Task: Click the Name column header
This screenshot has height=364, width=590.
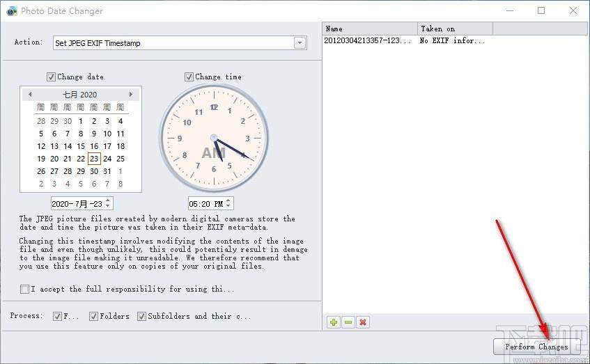Action: 370,29
